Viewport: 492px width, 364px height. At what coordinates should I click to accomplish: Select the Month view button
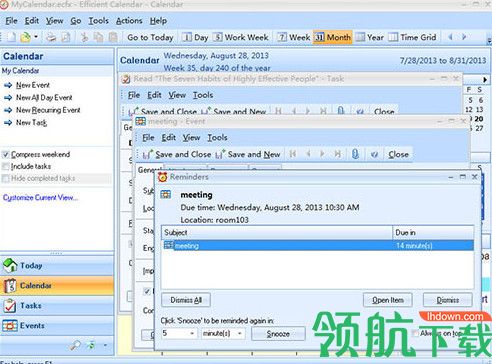coord(333,37)
